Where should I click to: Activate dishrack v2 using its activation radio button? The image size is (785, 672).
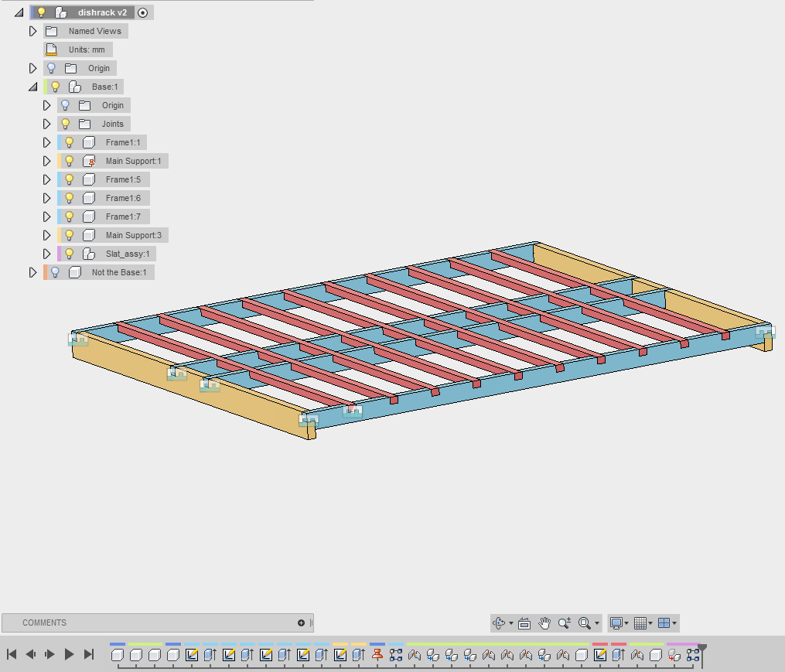(x=143, y=12)
